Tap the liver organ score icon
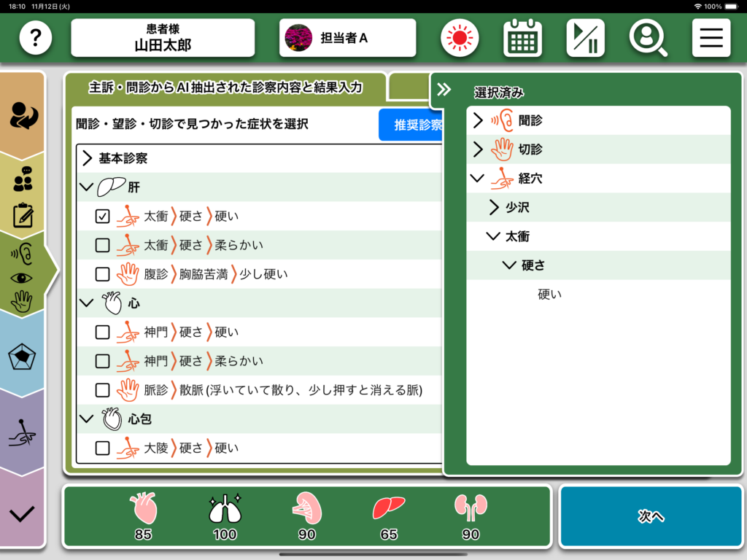Screen dimensions: 747x560 tap(388, 508)
